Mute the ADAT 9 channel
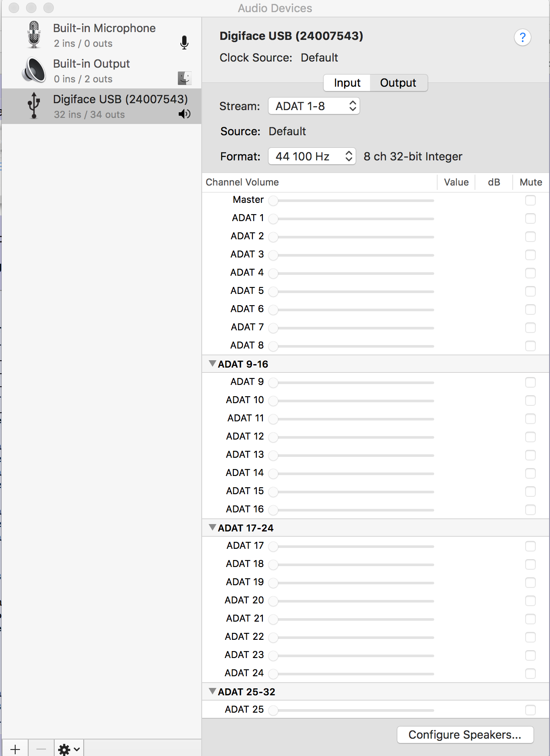 click(530, 382)
